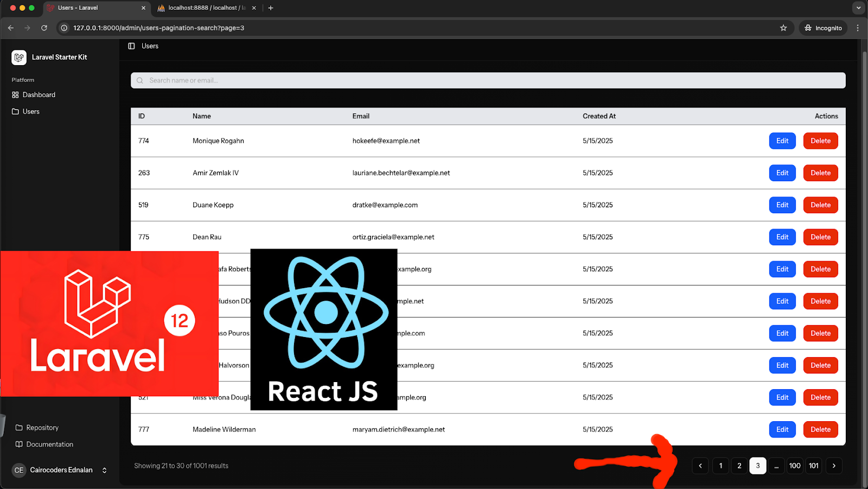Click the Name column header
Viewport: 868px width, 489px height.
[x=202, y=116]
